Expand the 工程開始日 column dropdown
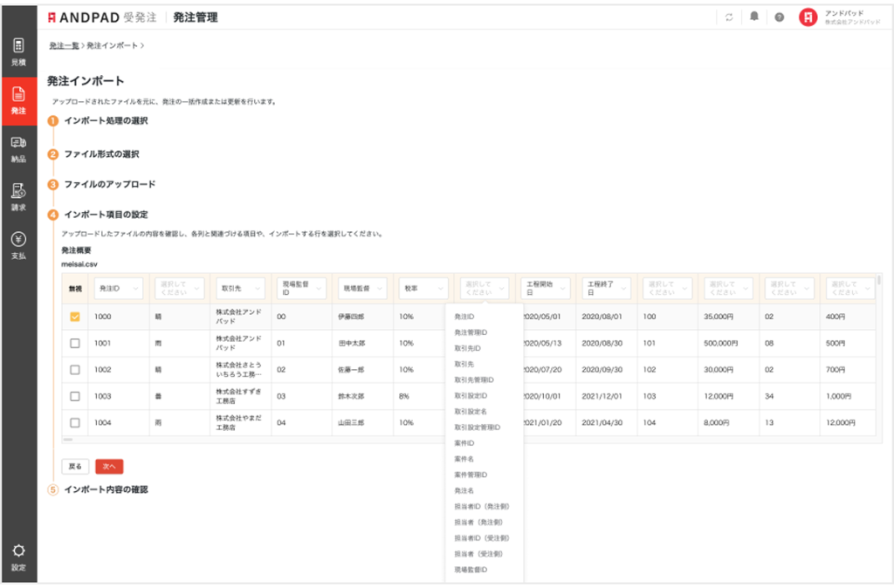 (544, 288)
